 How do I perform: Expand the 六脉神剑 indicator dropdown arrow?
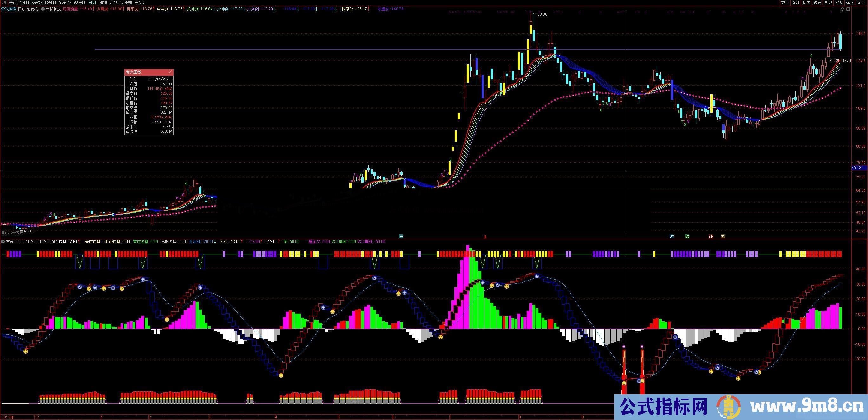(43, 9)
